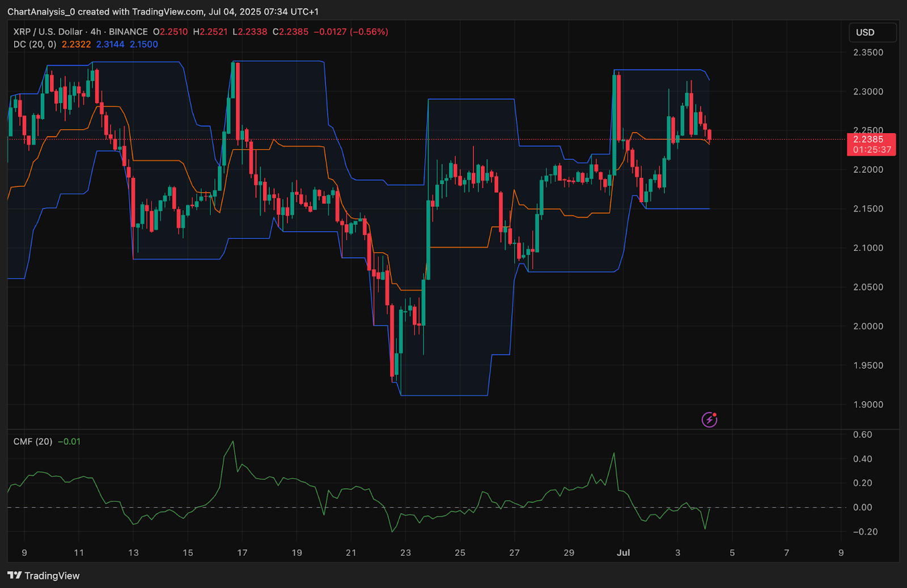
Task: Click the purple lightning bolt icon
Action: 709,420
